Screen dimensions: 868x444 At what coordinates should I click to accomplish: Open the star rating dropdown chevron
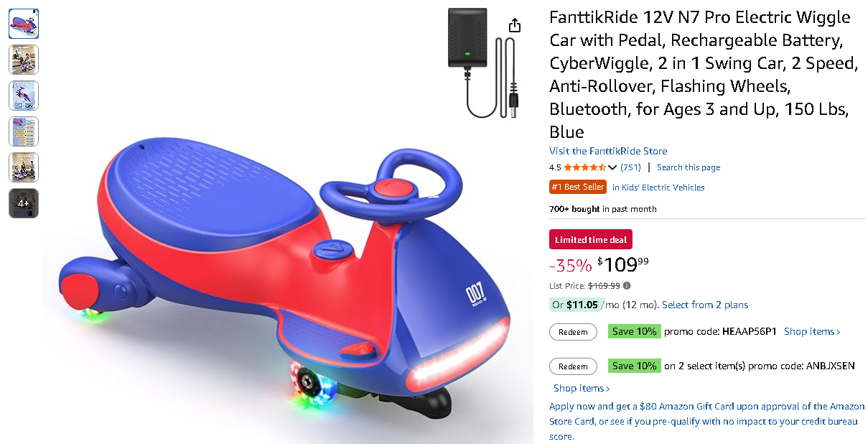tap(612, 167)
